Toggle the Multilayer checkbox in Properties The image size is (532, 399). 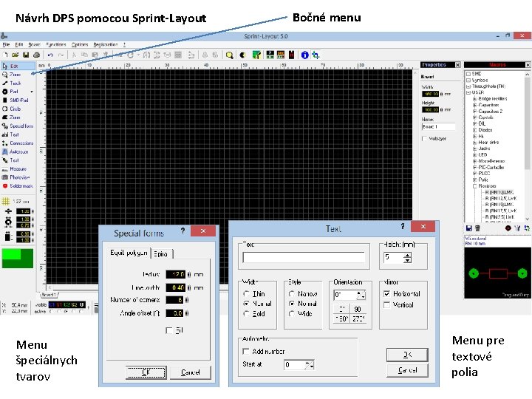click(424, 138)
